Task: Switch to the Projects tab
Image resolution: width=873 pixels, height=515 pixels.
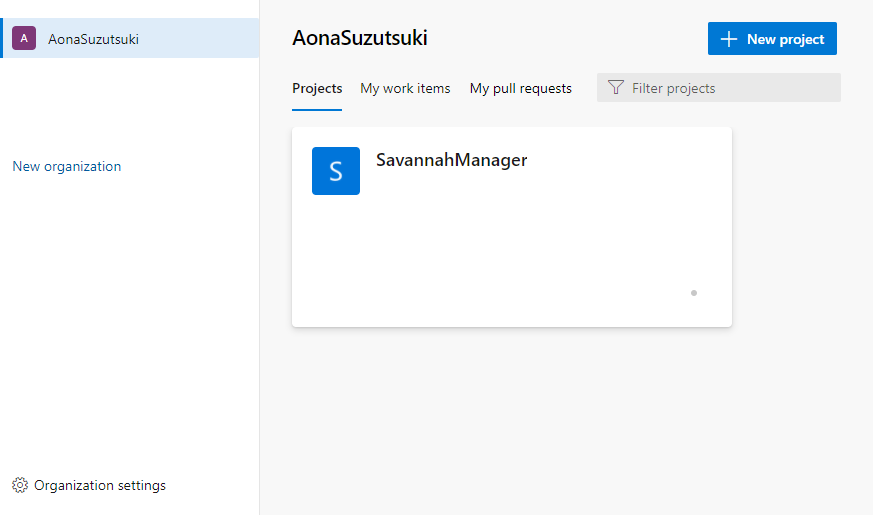Action: click(x=317, y=89)
